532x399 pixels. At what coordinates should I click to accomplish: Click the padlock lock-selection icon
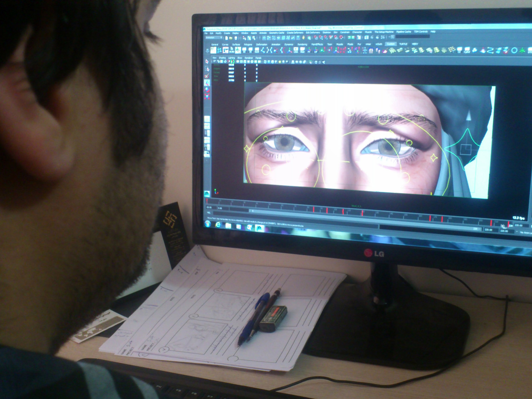coord(304,38)
